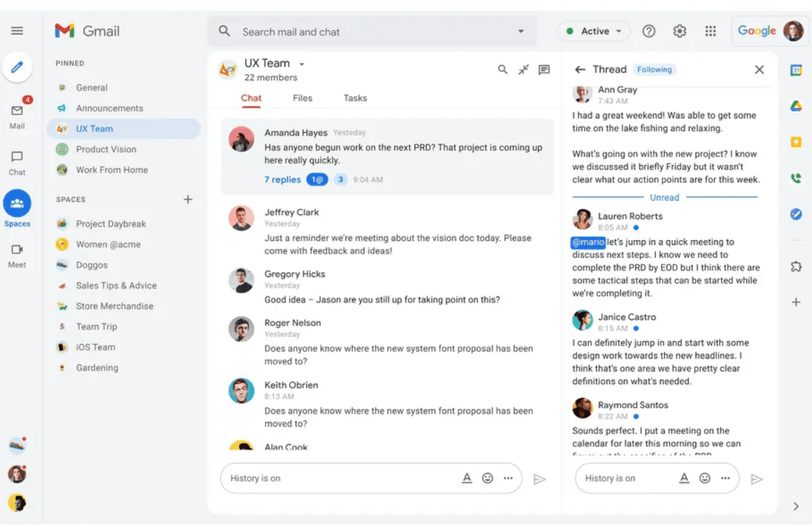Open Google Drive side panel icon
Screen dimensions: 812x527
(796, 106)
